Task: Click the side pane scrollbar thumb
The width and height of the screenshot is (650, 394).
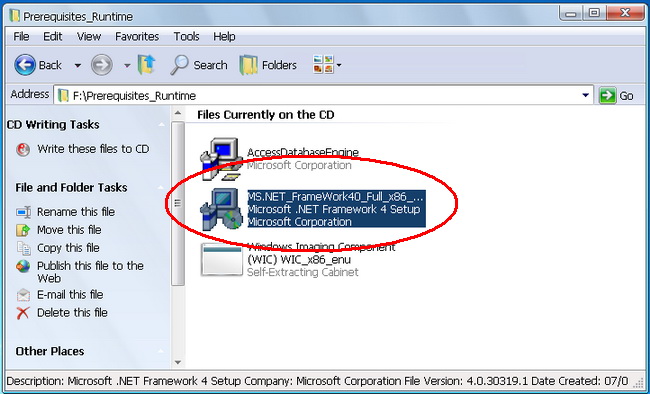Action: point(178,203)
